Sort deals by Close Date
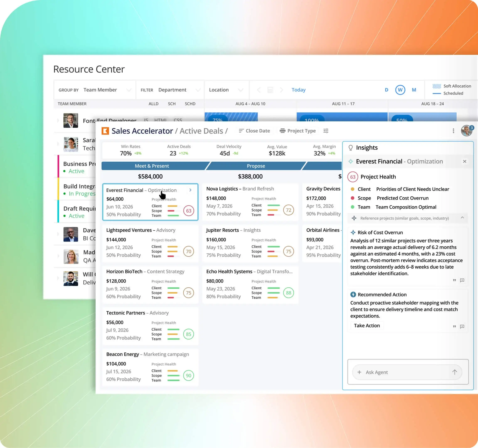 [x=254, y=131]
